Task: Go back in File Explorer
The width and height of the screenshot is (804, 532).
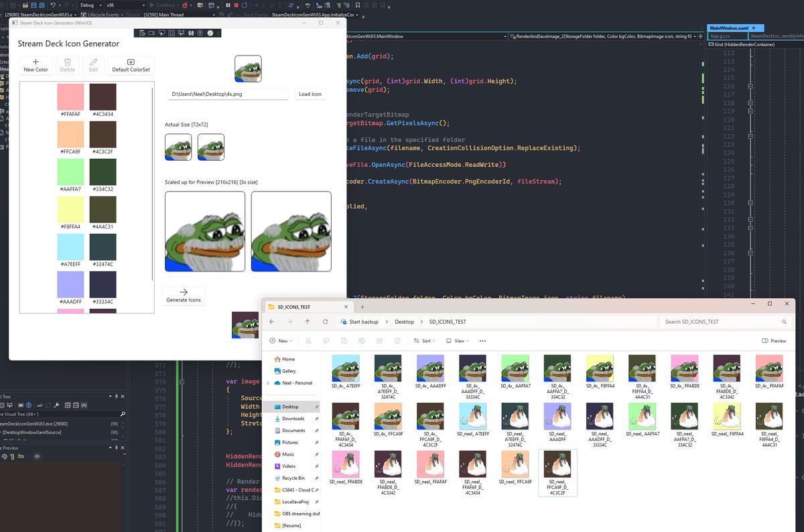Action: 273,322
